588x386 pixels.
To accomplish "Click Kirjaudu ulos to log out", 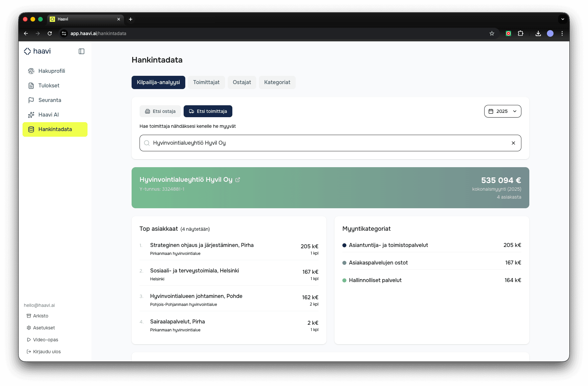I will pos(47,352).
